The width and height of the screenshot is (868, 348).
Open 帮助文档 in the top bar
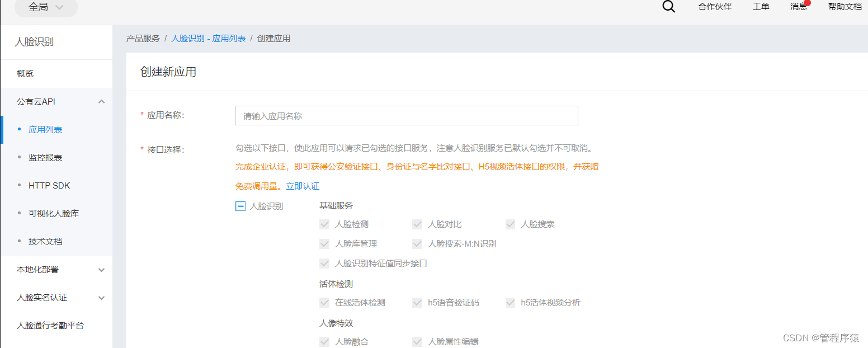point(845,7)
